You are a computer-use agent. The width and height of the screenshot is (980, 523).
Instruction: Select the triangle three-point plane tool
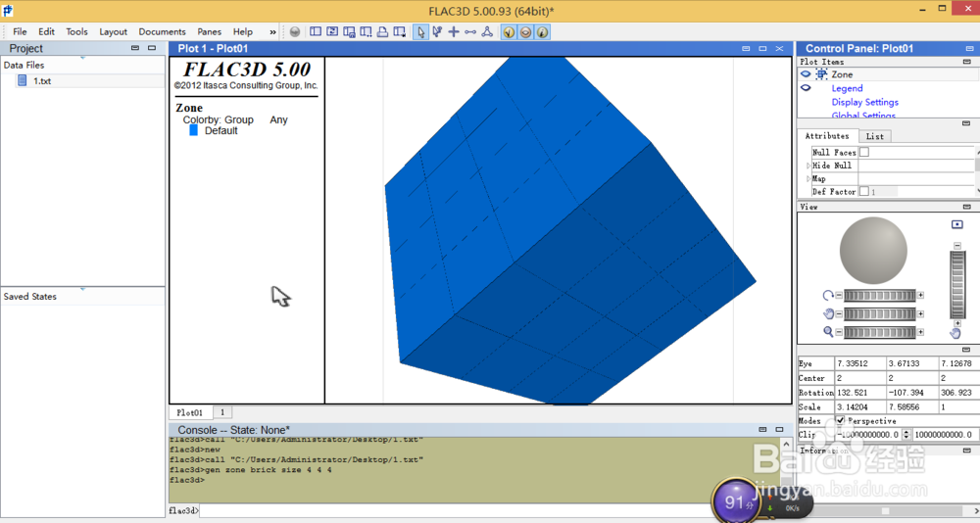(x=487, y=32)
